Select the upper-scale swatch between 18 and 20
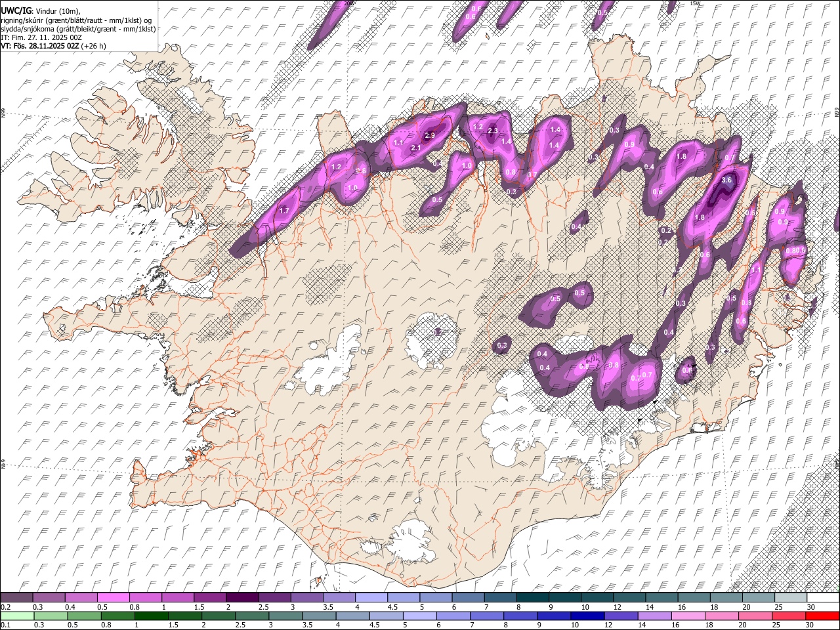Viewport: 840px width, 630px height. pyautogui.click(x=726, y=598)
